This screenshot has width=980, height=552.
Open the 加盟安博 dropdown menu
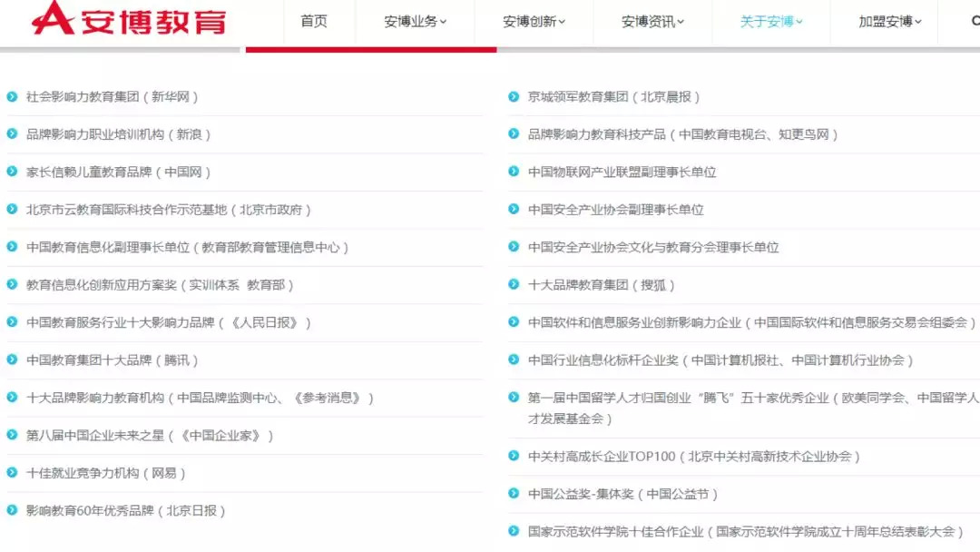889,22
